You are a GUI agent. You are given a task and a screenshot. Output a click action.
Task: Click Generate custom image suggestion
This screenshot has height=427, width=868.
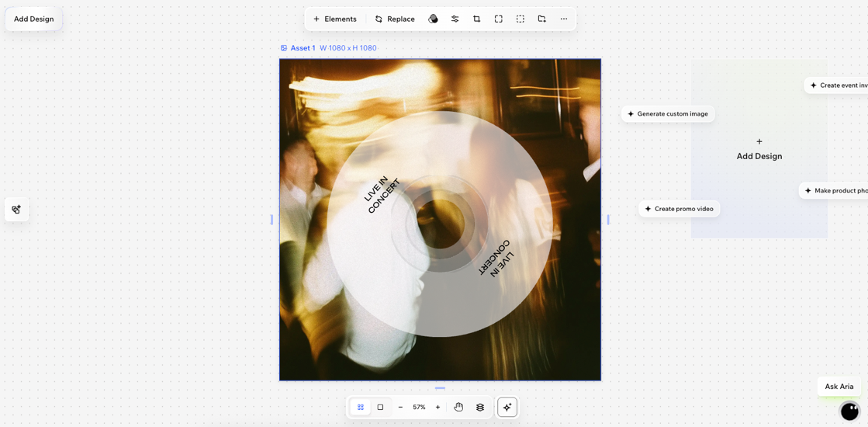coord(668,114)
